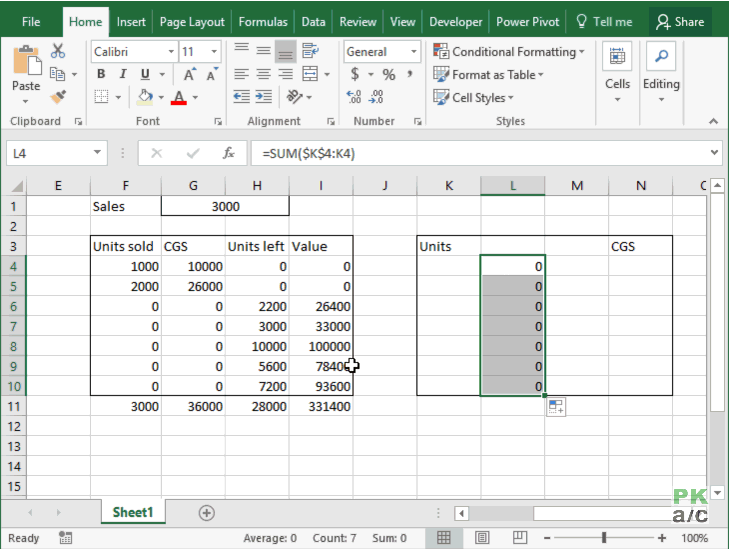Apply Percent Style format

click(388, 75)
